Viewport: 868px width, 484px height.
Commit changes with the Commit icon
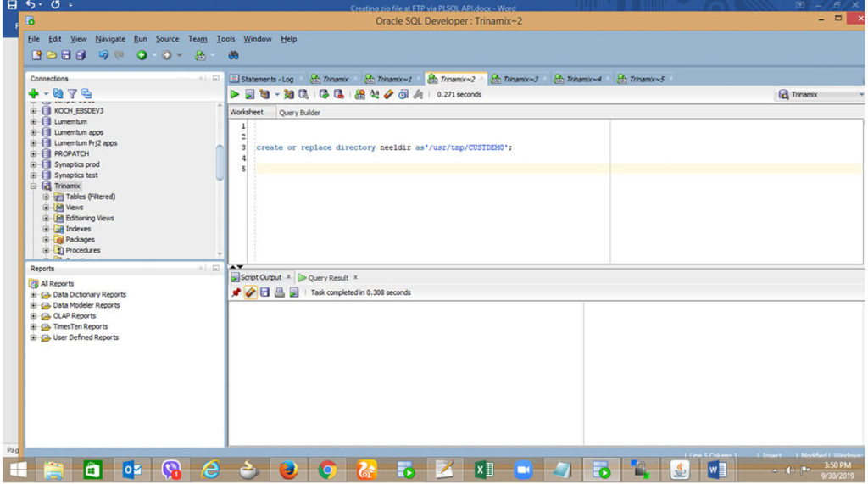pyautogui.click(x=324, y=95)
